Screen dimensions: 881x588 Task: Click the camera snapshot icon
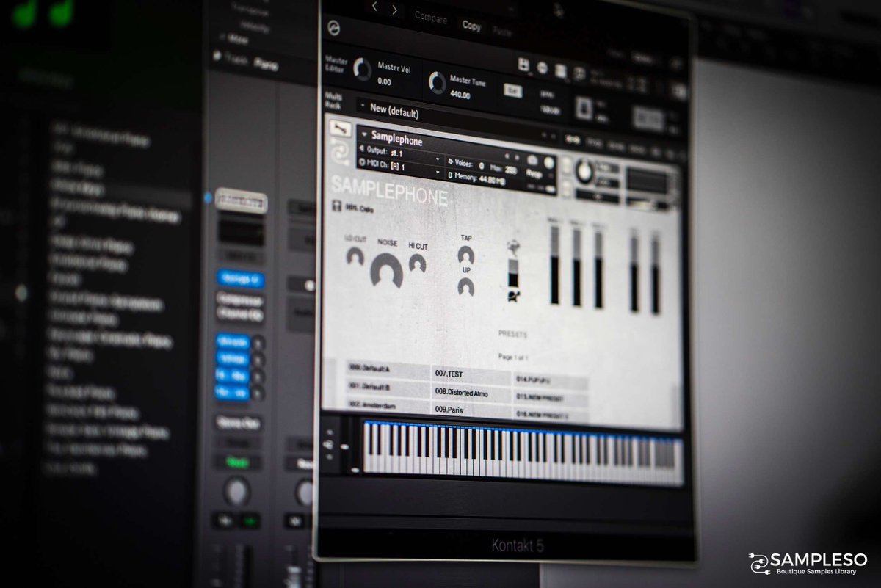point(532,160)
